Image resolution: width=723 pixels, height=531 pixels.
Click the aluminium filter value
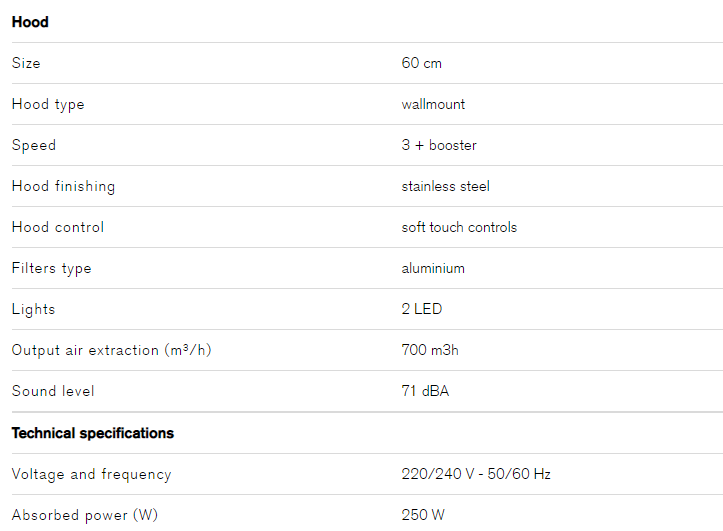click(433, 268)
